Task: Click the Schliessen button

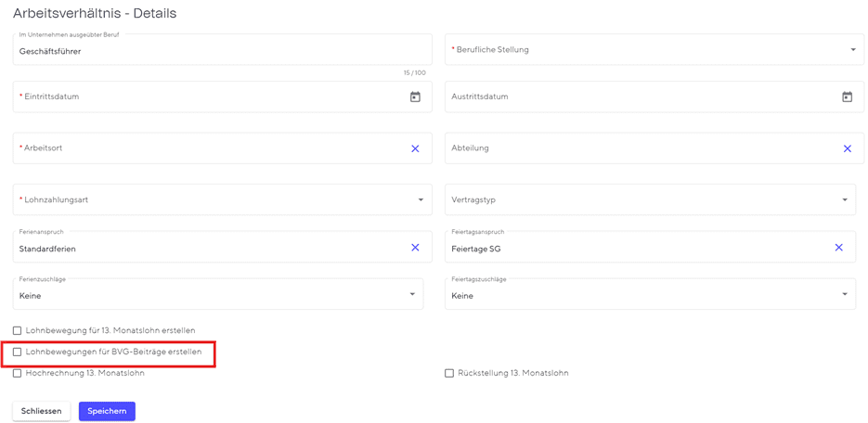Action: click(41, 411)
